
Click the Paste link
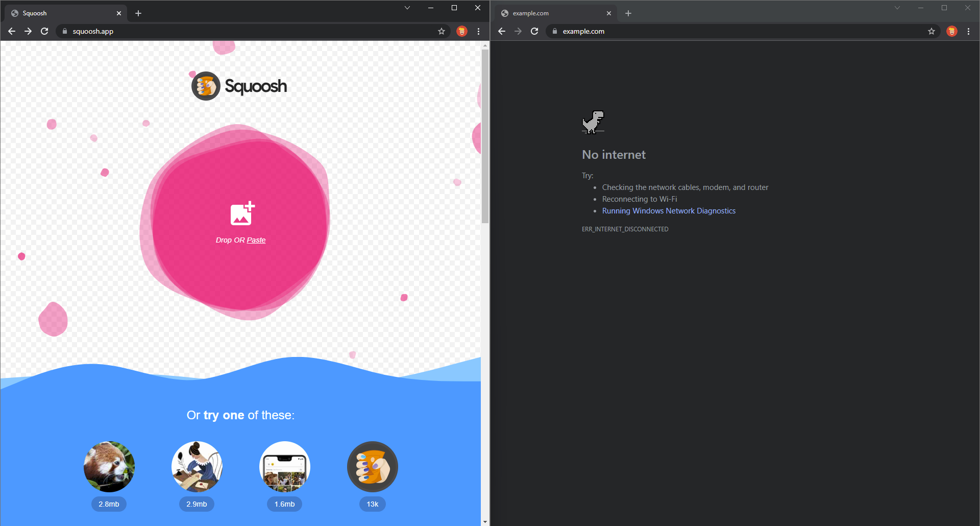pyautogui.click(x=256, y=240)
